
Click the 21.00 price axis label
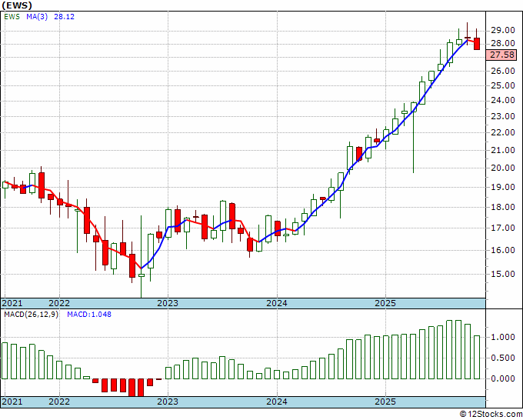point(503,150)
